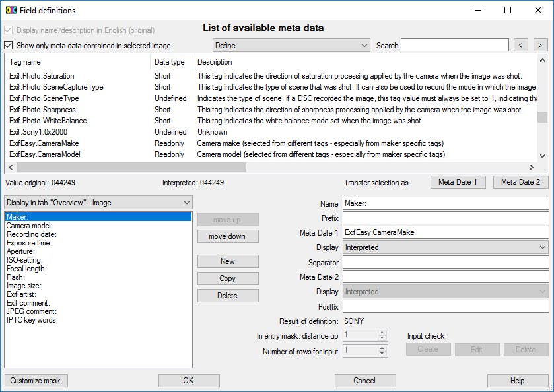Delete the selected field definition
This screenshot has height=392, width=554.
point(228,296)
